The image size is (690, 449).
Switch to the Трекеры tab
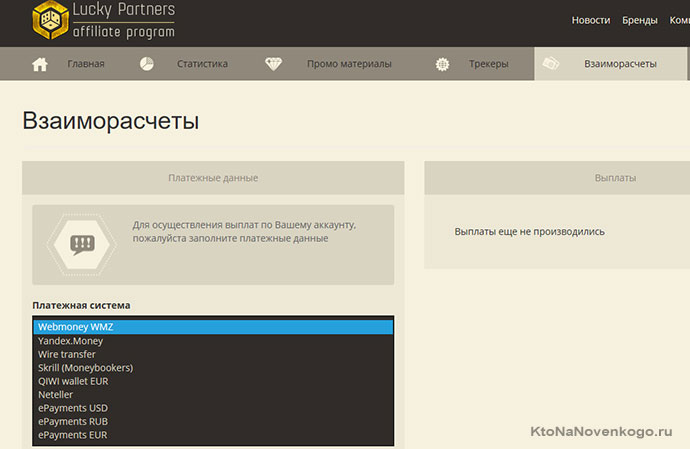tap(488, 64)
